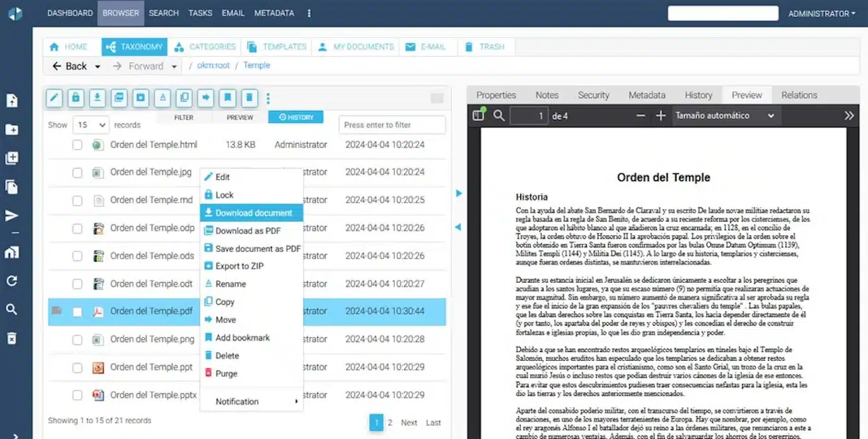Image resolution: width=868 pixels, height=439 pixels.
Task: Click the Press enter to filter field
Action: [x=392, y=125]
